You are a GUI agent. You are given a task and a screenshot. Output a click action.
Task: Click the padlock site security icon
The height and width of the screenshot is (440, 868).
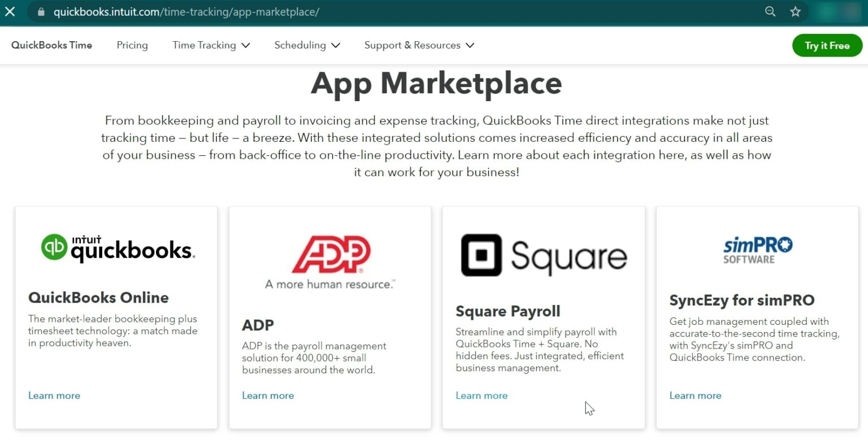pos(40,11)
